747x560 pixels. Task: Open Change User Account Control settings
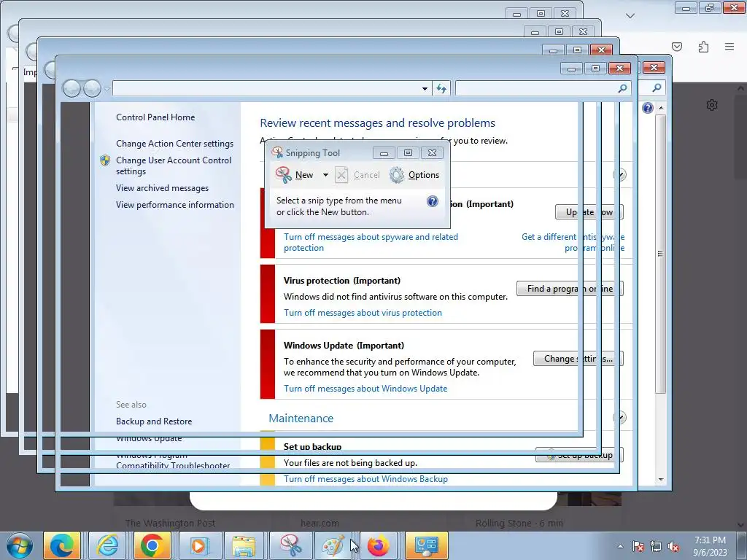click(x=174, y=166)
